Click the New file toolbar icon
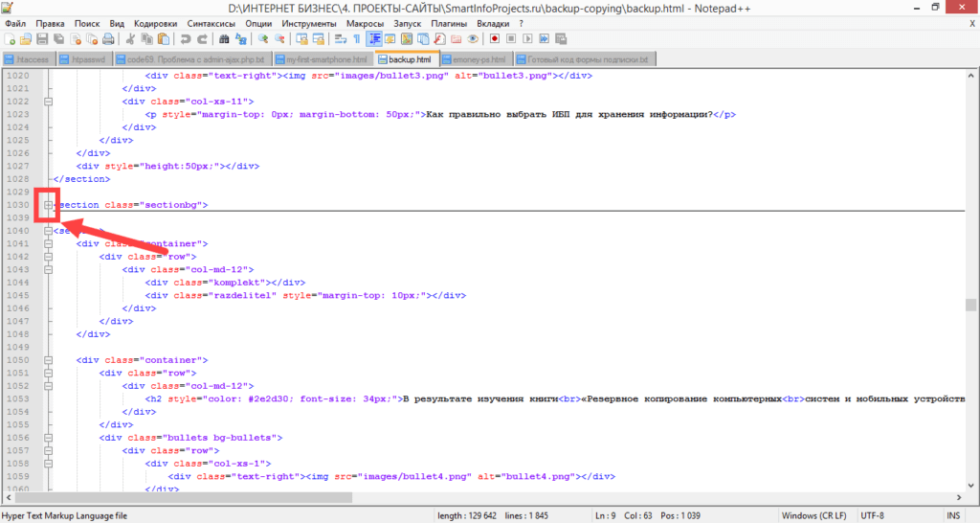Image resolution: width=980 pixels, height=523 pixels. 10,39
